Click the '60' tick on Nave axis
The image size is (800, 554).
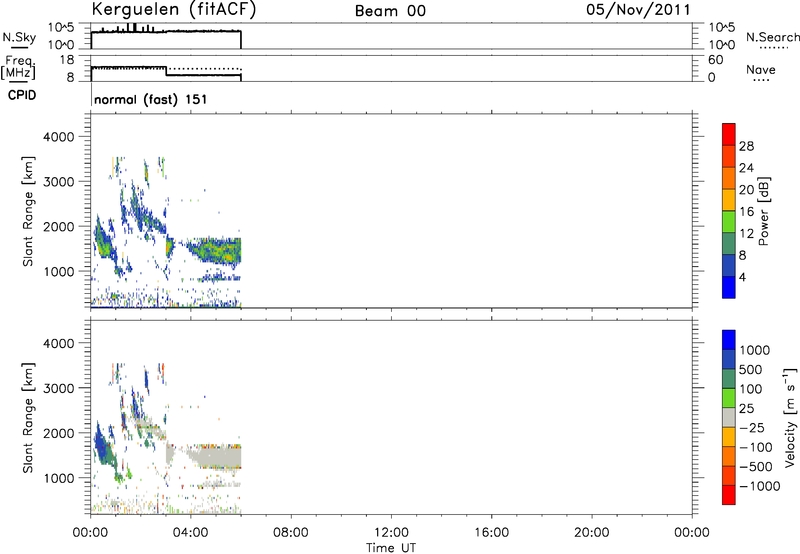715,60
